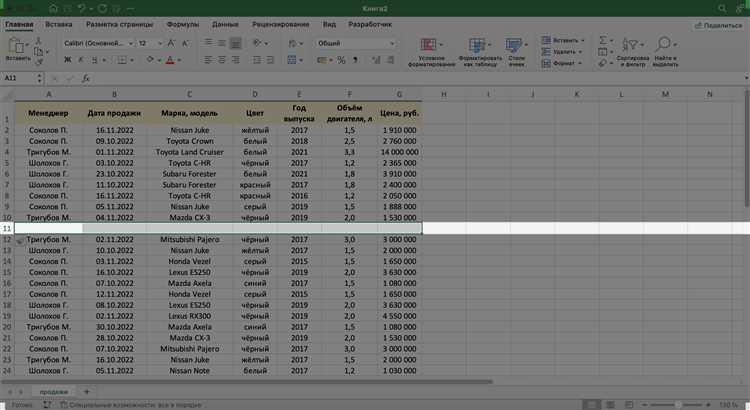Increase indent
Screen dimensions: 750x410
[x=270, y=60]
